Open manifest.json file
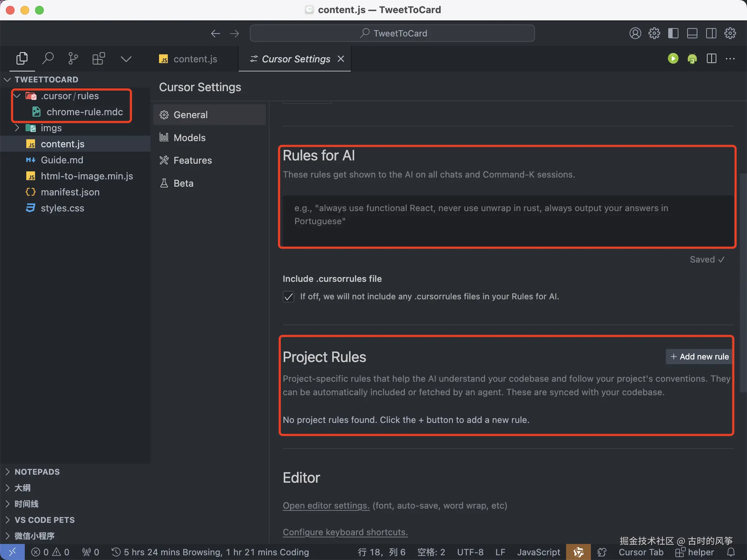This screenshot has width=747, height=560. (x=75, y=192)
